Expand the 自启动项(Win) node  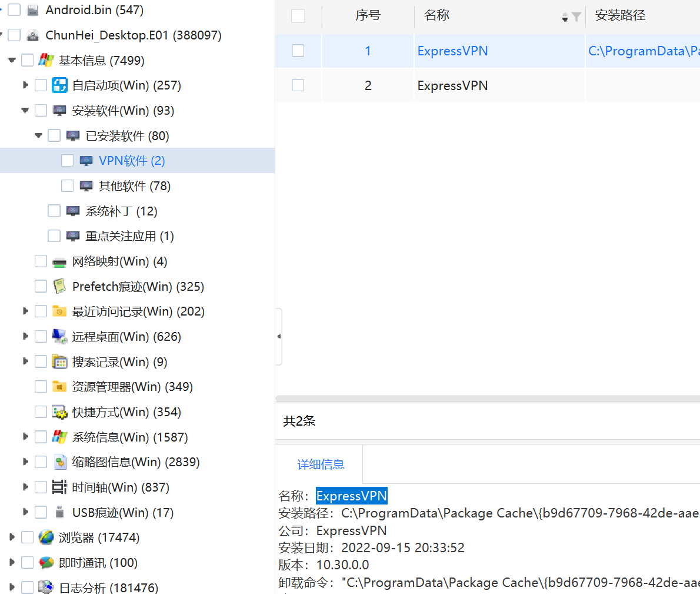click(25, 85)
